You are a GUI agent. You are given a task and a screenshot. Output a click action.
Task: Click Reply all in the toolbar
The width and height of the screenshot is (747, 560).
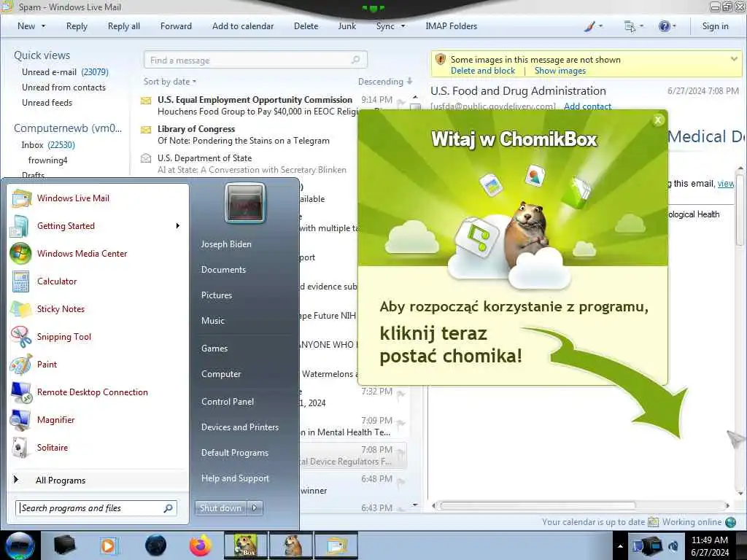point(124,26)
